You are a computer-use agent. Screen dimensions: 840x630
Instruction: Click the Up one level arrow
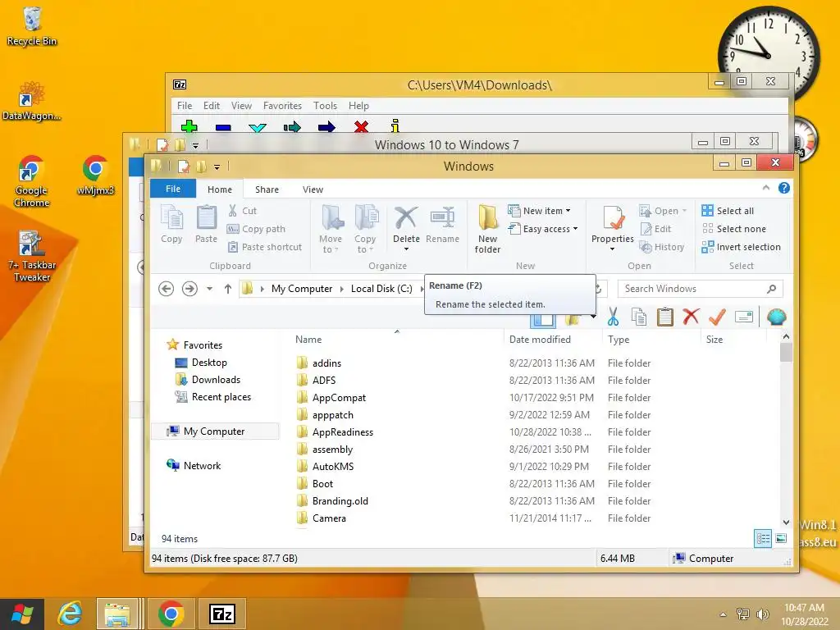(x=228, y=289)
